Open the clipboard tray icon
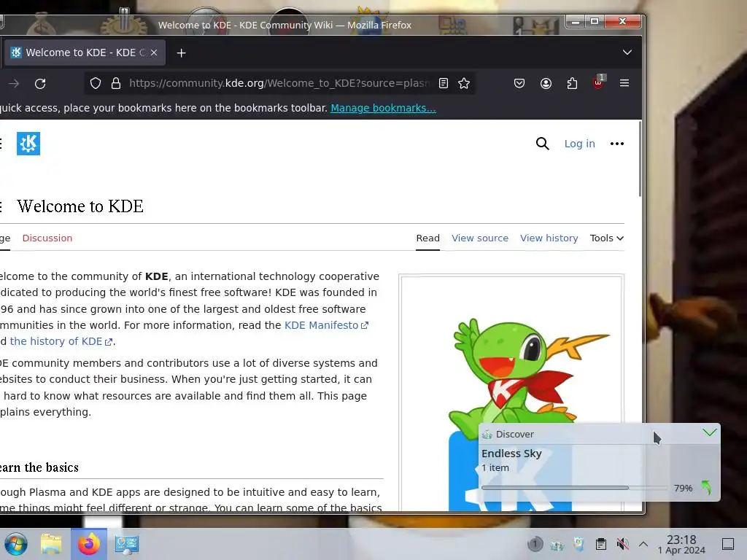Viewport: 747px width, 560px height. pos(601,544)
